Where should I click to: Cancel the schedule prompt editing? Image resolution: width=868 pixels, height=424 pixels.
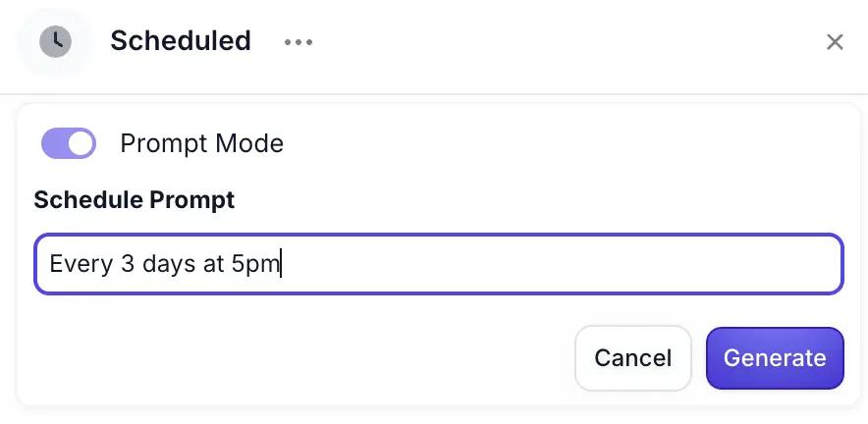point(632,358)
